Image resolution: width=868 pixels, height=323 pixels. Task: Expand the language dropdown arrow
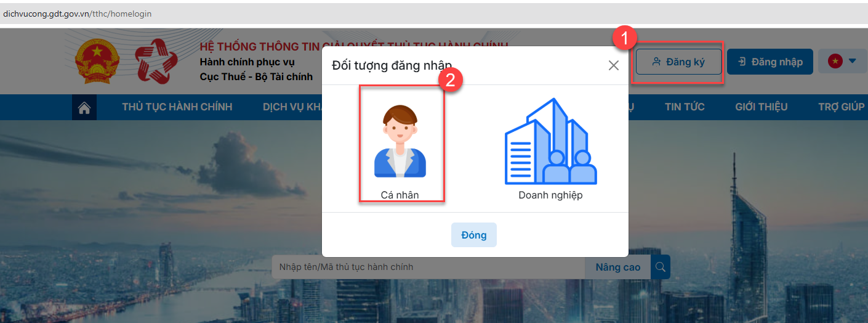click(x=853, y=61)
